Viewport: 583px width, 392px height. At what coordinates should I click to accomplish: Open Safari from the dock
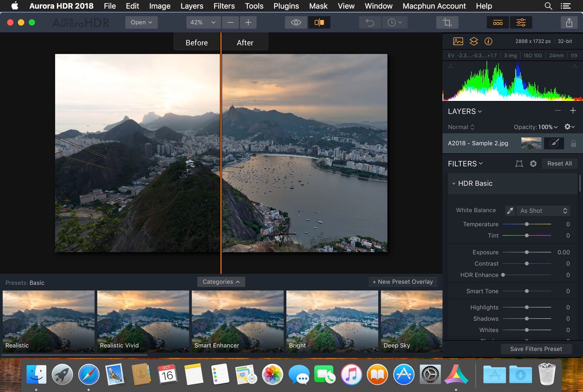point(89,374)
